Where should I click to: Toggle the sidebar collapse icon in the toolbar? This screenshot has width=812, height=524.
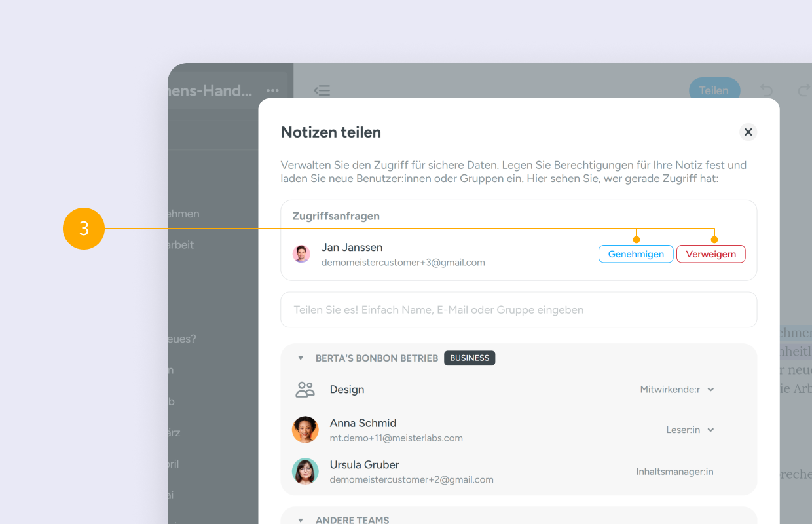click(322, 90)
